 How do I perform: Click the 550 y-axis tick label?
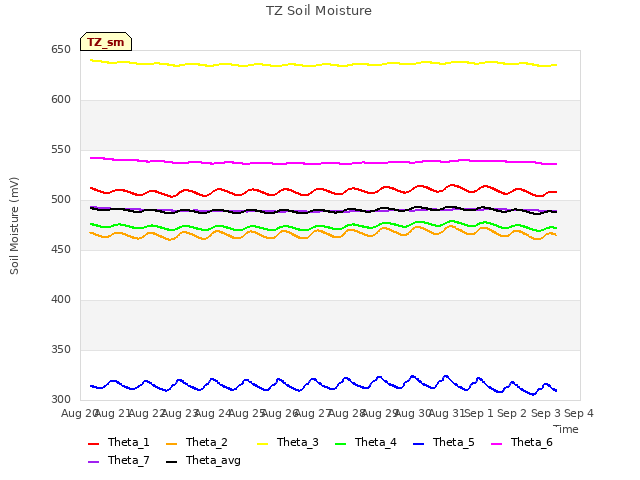[61, 150]
